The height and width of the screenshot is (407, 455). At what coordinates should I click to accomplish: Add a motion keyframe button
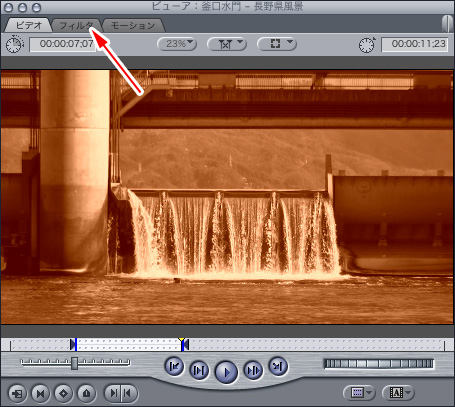click(63, 393)
